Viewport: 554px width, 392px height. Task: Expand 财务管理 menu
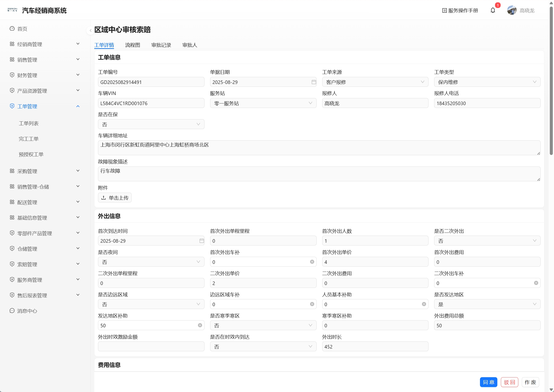click(x=45, y=75)
